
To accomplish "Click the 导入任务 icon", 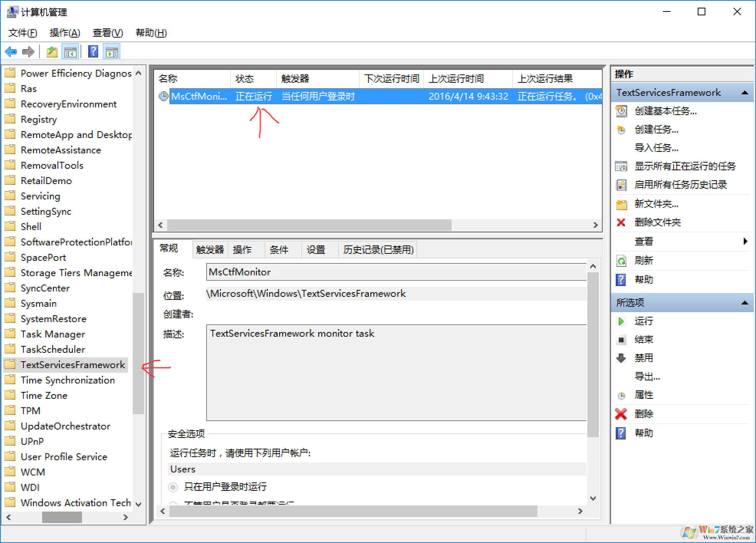I will [657, 148].
